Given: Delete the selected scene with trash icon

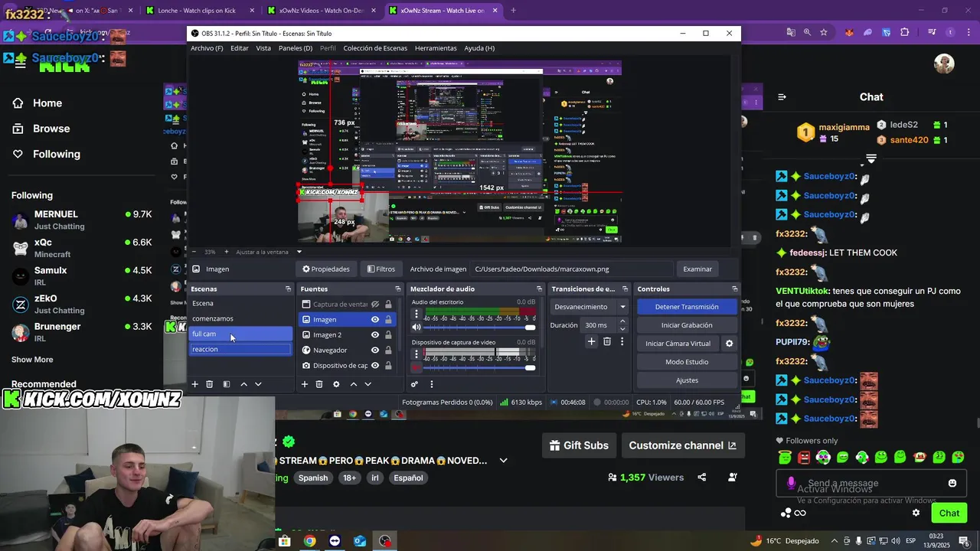Looking at the screenshot, I should tap(209, 384).
